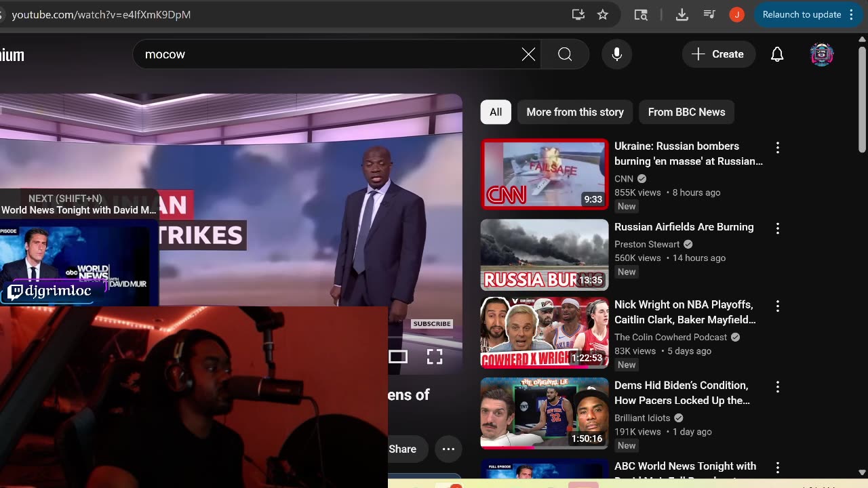Image resolution: width=868 pixels, height=488 pixels.
Task: Open Russian Airfields Are Burning title
Action: pyautogui.click(x=684, y=227)
